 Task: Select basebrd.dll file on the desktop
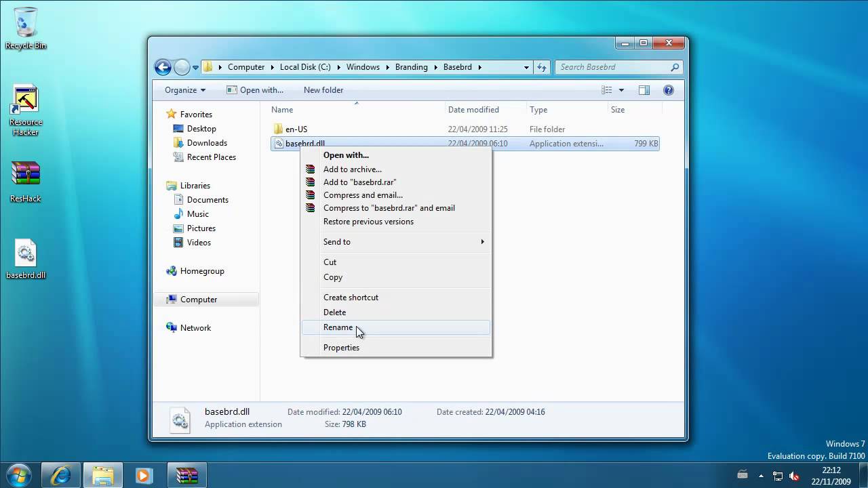click(26, 260)
